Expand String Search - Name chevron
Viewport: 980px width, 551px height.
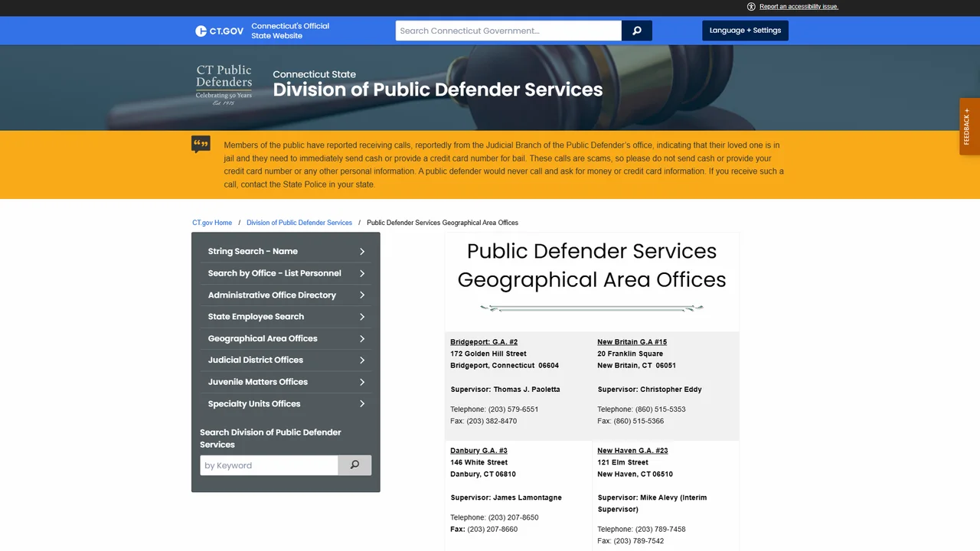pyautogui.click(x=362, y=251)
